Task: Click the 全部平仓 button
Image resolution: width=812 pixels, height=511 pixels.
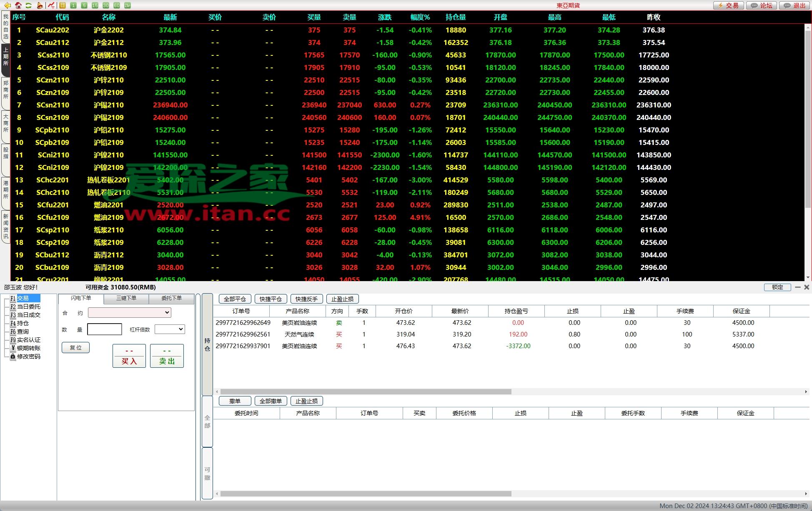Action: [x=235, y=299]
